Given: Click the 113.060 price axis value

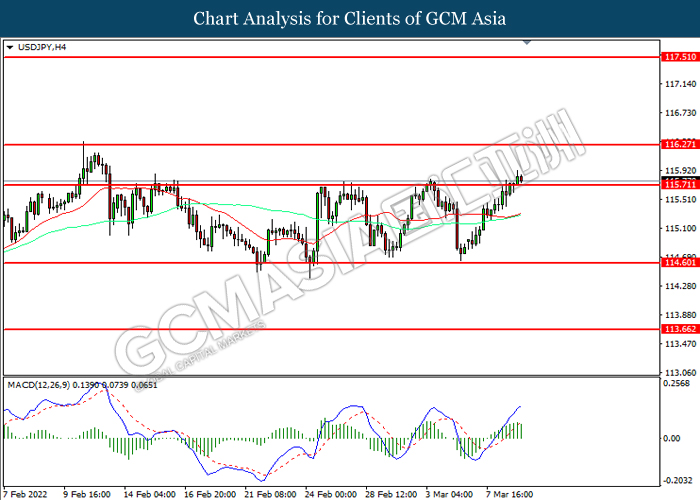Looking at the screenshot, I should [680, 373].
